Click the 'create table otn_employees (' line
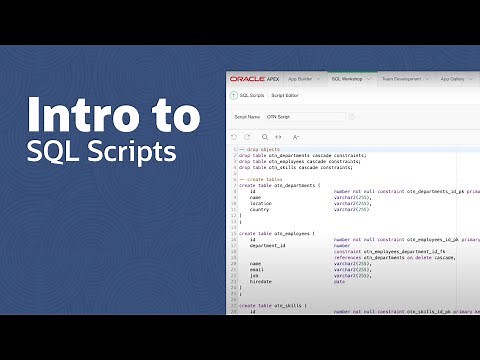This screenshot has height=360, width=480. (277, 233)
